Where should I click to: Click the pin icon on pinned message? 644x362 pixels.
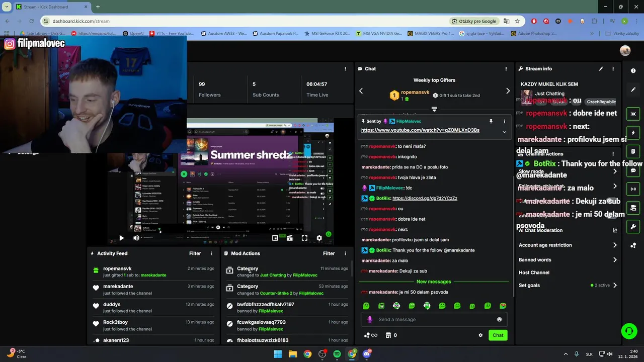tap(491, 121)
